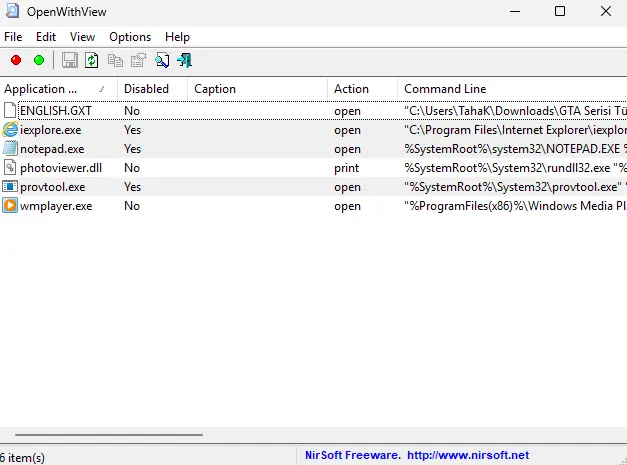The width and height of the screenshot is (627, 465).
Task: Click the 6 item(s) status bar text
Action: (22, 457)
